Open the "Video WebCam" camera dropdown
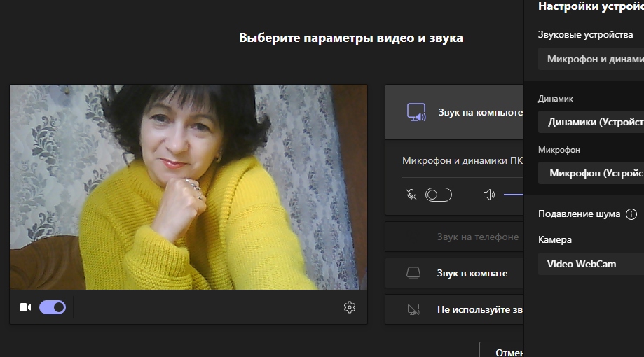 tap(591, 264)
